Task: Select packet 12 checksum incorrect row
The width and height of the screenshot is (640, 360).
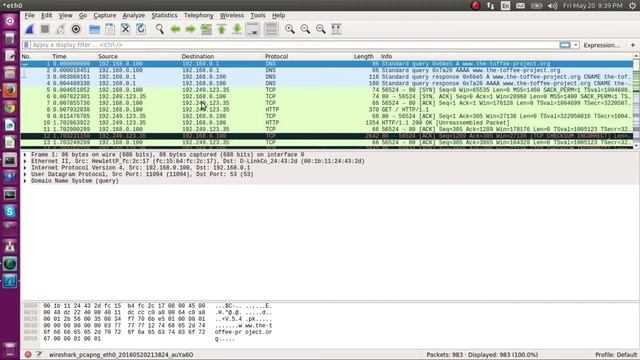Action: pos(327,136)
